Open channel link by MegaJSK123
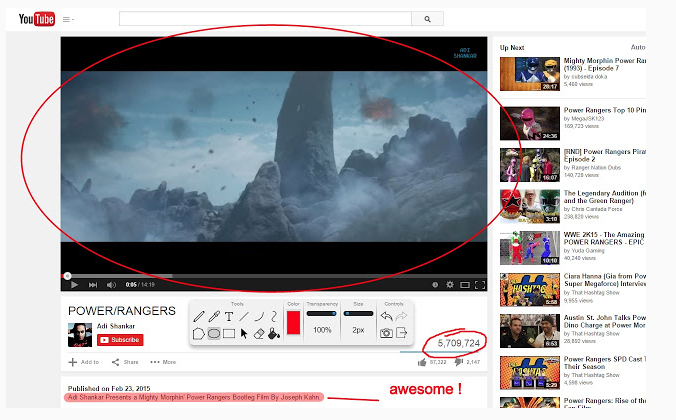This screenshot has height=420, width=676. 588,119
